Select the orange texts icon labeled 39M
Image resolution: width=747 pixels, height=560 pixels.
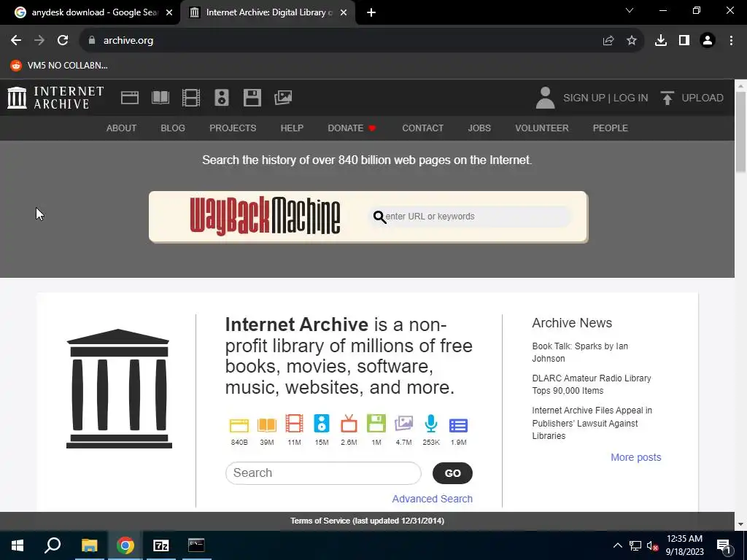click(267, 425)
